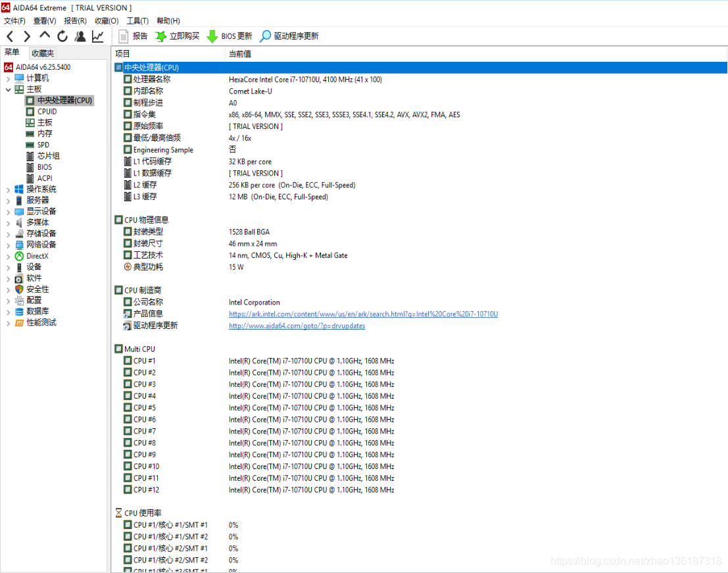Click the 多媒体 speaker icon

19,222
